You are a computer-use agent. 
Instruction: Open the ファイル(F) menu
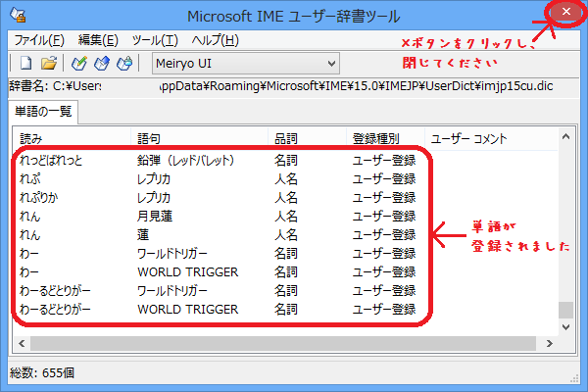pos(39,40)
